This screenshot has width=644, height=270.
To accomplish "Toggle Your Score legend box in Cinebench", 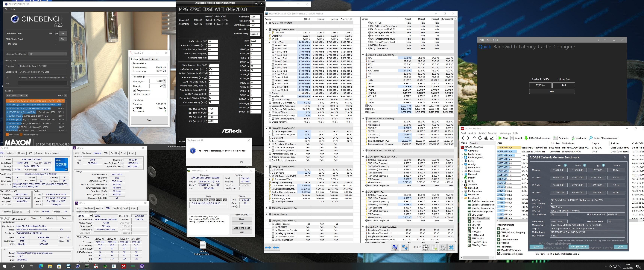I will point(7,134).
